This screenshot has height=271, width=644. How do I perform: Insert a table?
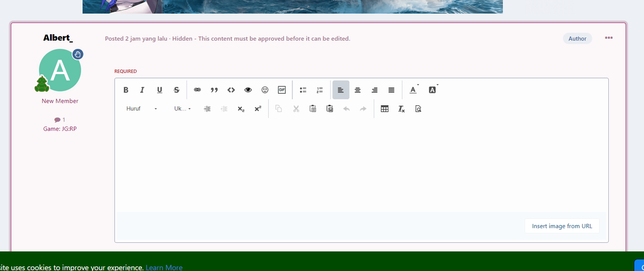(385, 109)
